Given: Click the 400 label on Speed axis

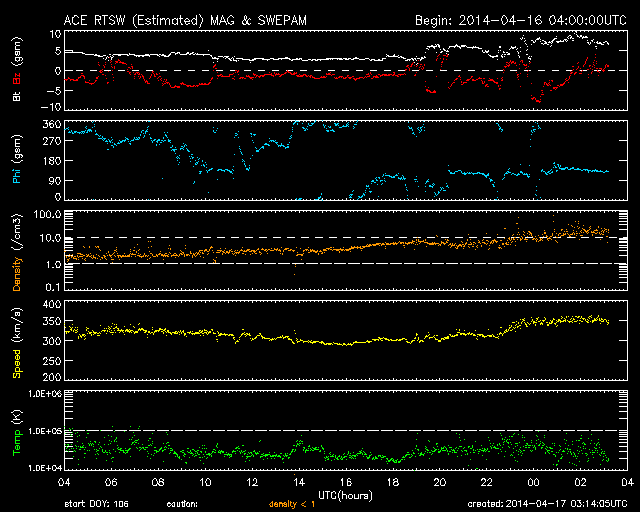Looking at the screenshot, I should pyautogui.click(x=52, y=305).
